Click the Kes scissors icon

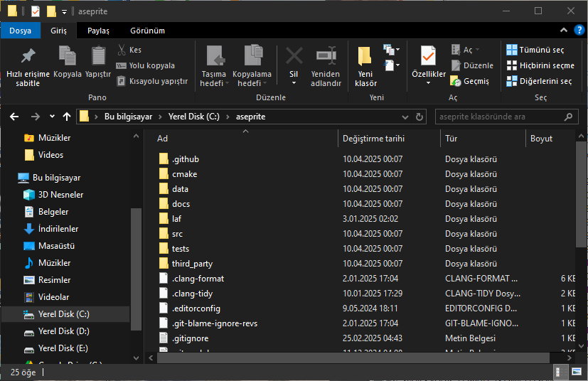(x=122, y=50)
